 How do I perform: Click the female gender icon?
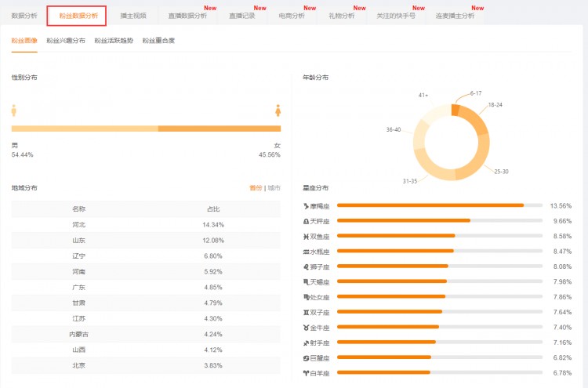[x=278, y=110]
